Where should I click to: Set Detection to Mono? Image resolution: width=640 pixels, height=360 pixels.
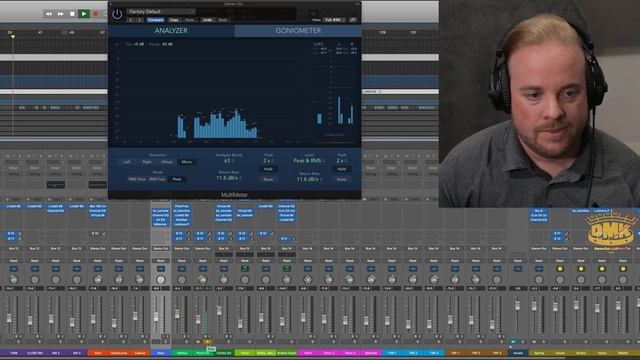point(187,162)
